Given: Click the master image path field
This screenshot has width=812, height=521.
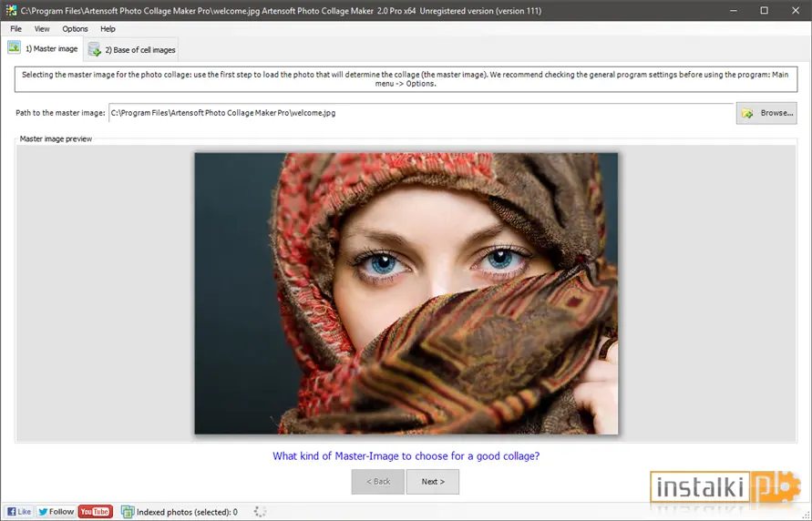Looking at the screenshot, I should pyautogui.click(x=421, y=113).
